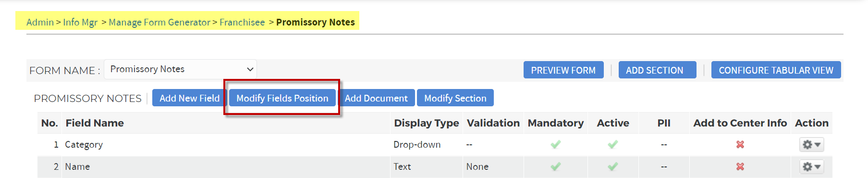Click Admin breadcrumb link
868x178 pixels.
click(40, 22)
